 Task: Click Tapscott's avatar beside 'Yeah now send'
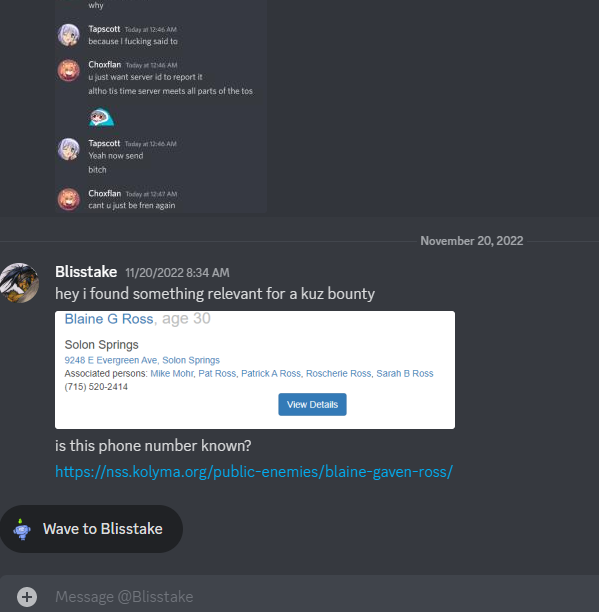click(69, 149)
